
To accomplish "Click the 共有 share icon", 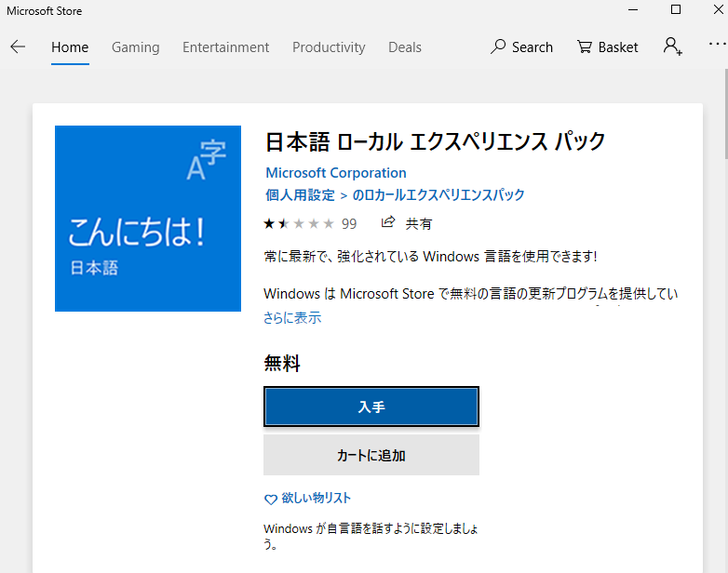I will click(387, 222).
